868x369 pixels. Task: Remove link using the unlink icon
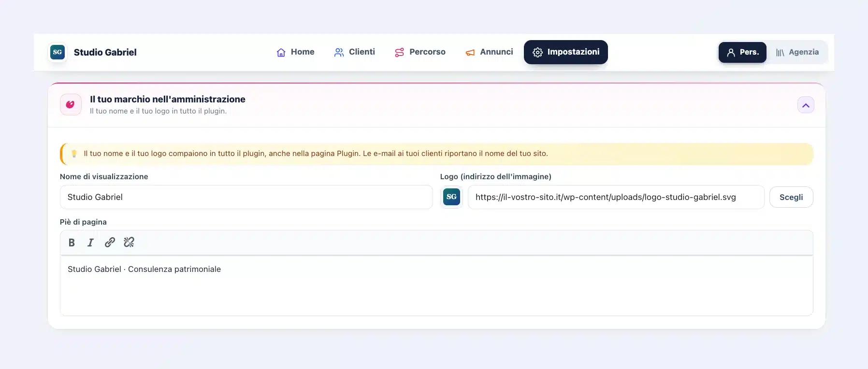coord(129,242)
